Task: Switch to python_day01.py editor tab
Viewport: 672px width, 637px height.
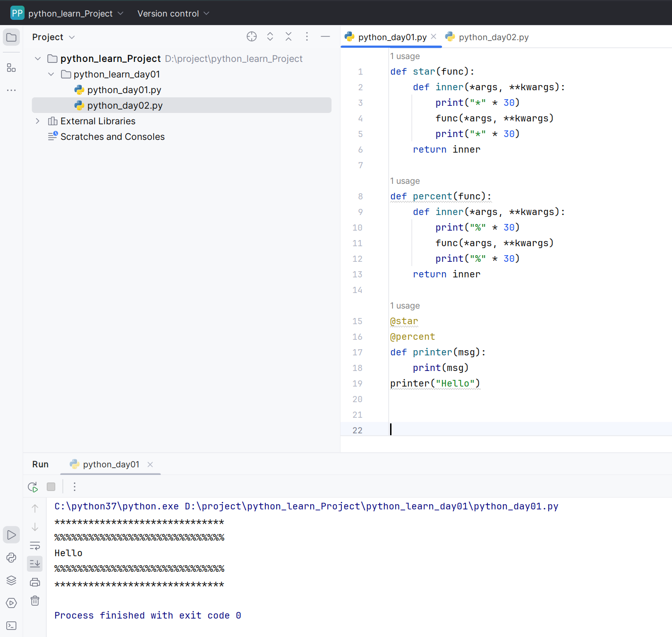Action: pyautogui.click(x=392, y=37)
